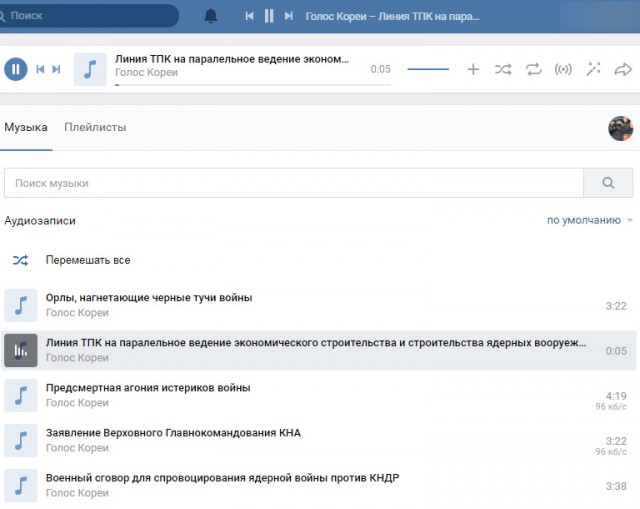Go to next track in player panel
640x509 pixels.
coord(56,69)
